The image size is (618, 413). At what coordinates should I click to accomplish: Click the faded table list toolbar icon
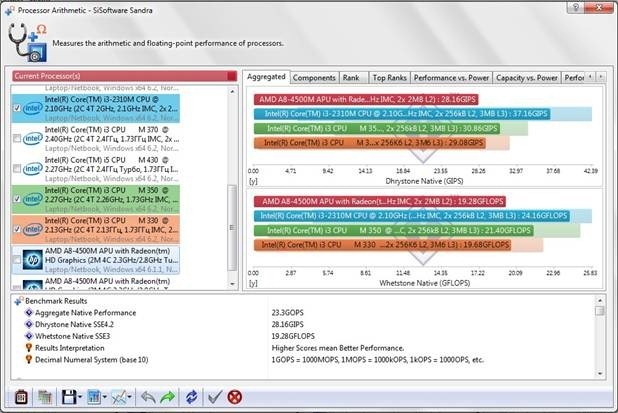point(45,397)
